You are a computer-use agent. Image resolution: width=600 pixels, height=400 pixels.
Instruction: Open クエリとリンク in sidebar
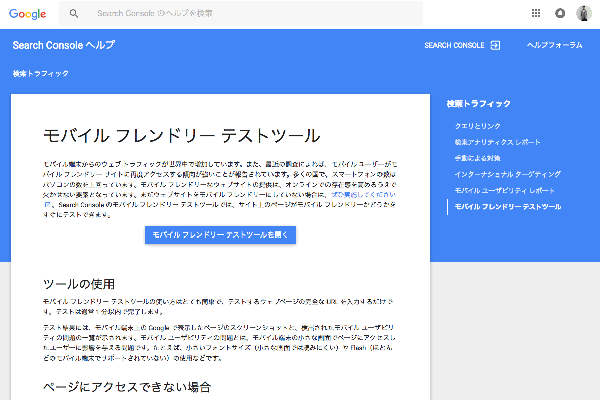pyautogui.click(x=478, y=126)
